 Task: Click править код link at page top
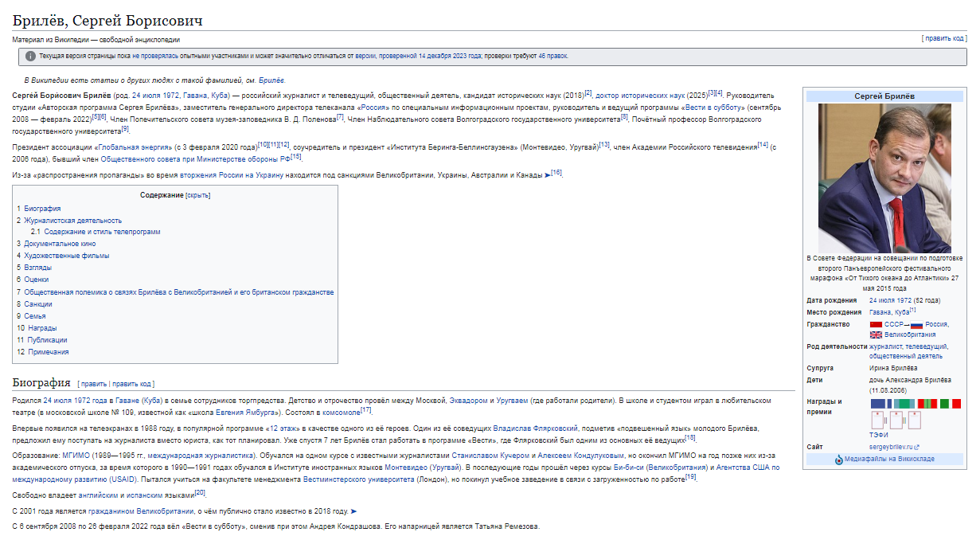(944, 38)
